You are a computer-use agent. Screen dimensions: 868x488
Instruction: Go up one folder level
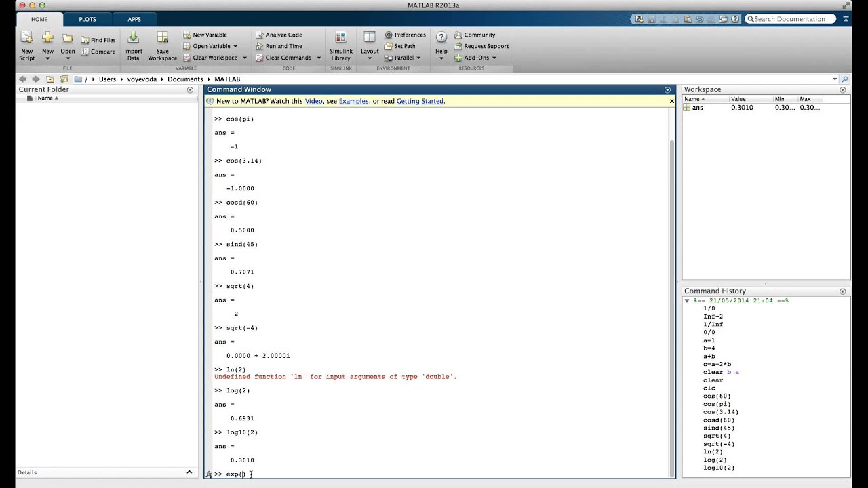[50, 79]
